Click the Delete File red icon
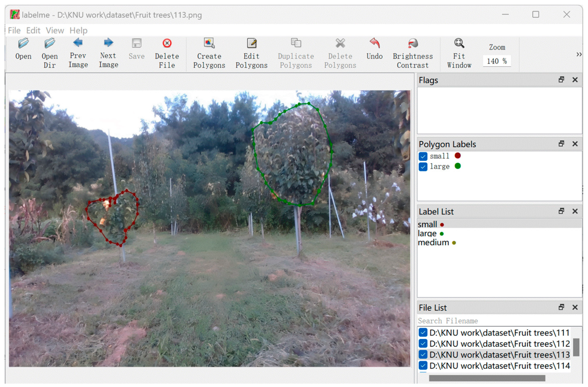 pyautogui.click(x=167, y=43)
